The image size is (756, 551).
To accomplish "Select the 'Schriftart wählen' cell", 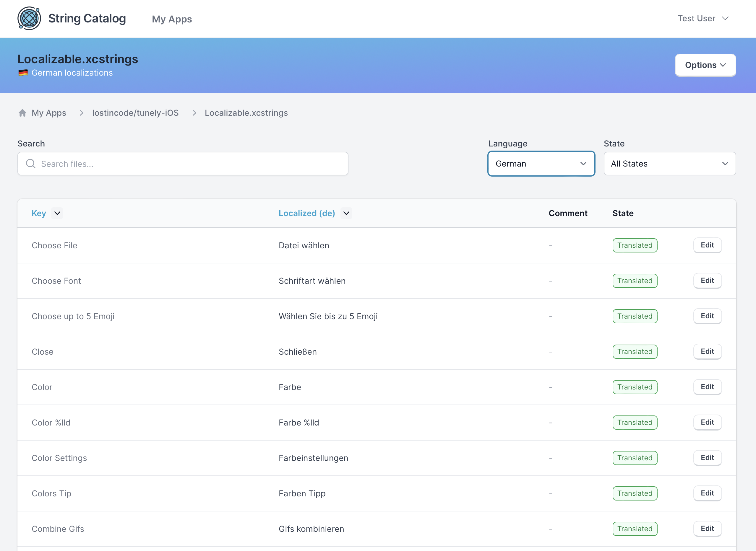I will pyautogui.click(x=312, y=281).
